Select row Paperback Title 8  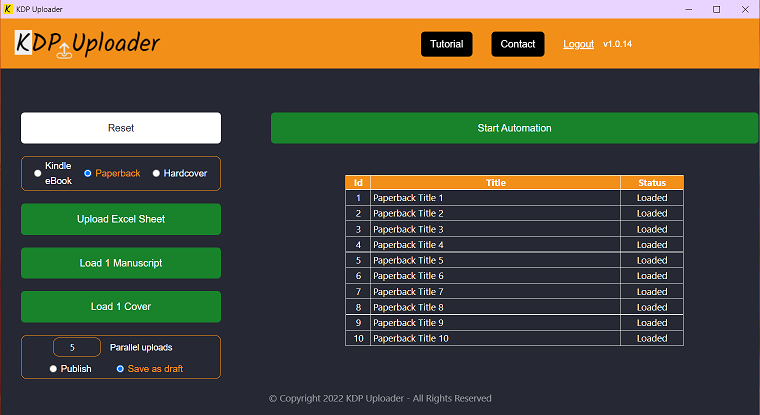514,307
